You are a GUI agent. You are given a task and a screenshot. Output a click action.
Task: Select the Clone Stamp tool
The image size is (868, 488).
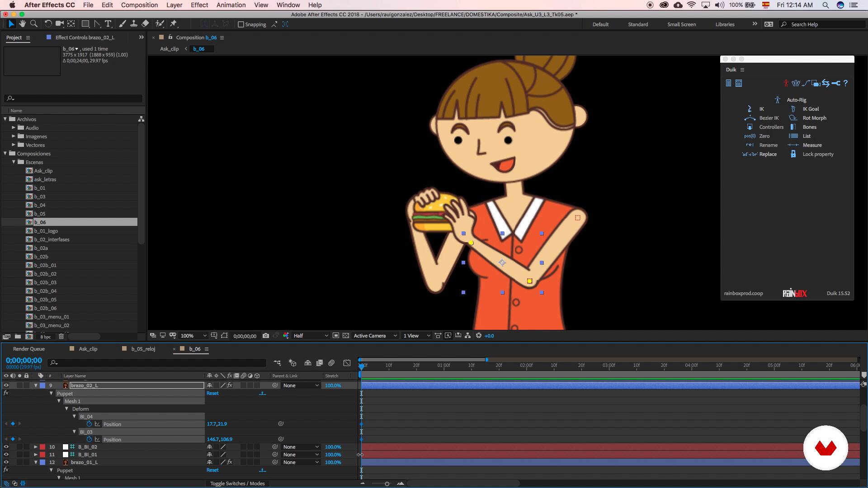pyautogui.click(x=134, y=24)
